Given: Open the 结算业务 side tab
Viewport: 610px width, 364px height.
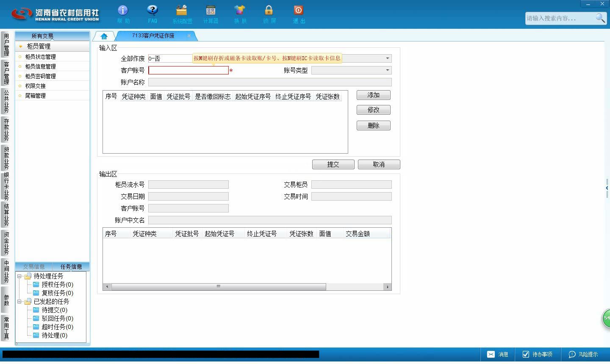Looking at the screenshot, I should click(6, 215).
